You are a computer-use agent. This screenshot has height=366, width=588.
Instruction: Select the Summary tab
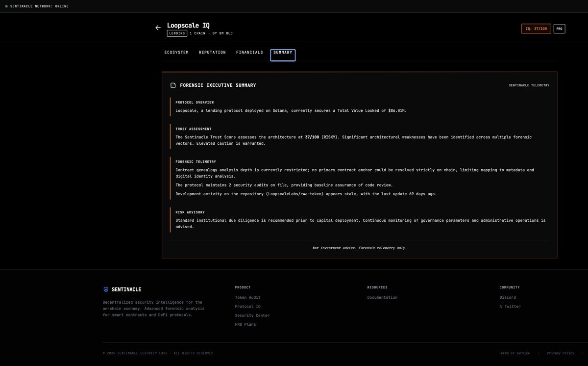282,52
